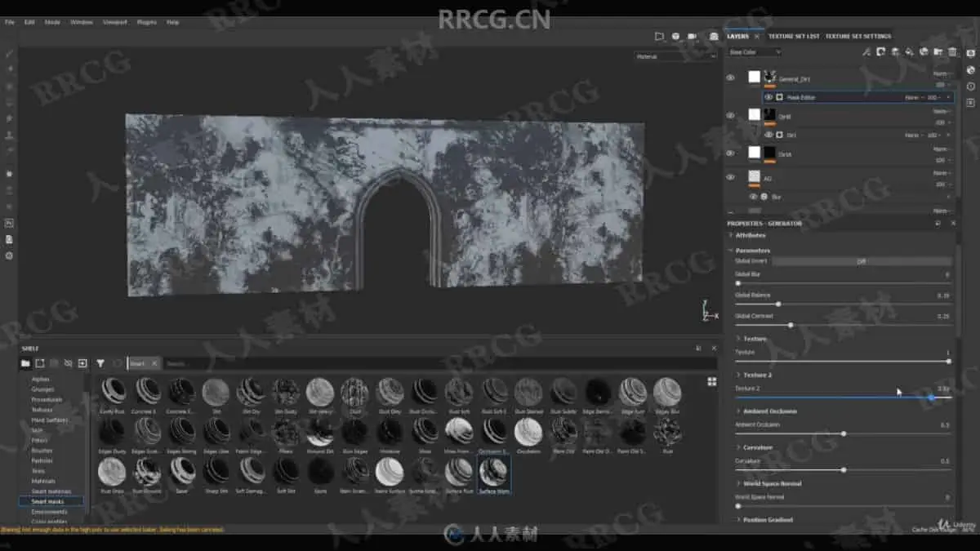Close the Properties Generator panel
This screenshot has height=551, width=980.
952,223
